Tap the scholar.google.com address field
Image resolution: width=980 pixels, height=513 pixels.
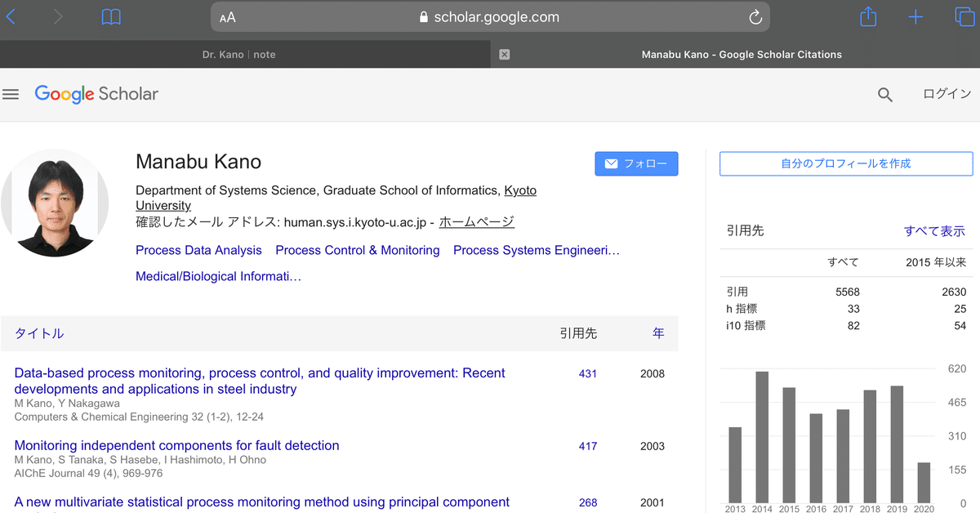pos(490,17)
